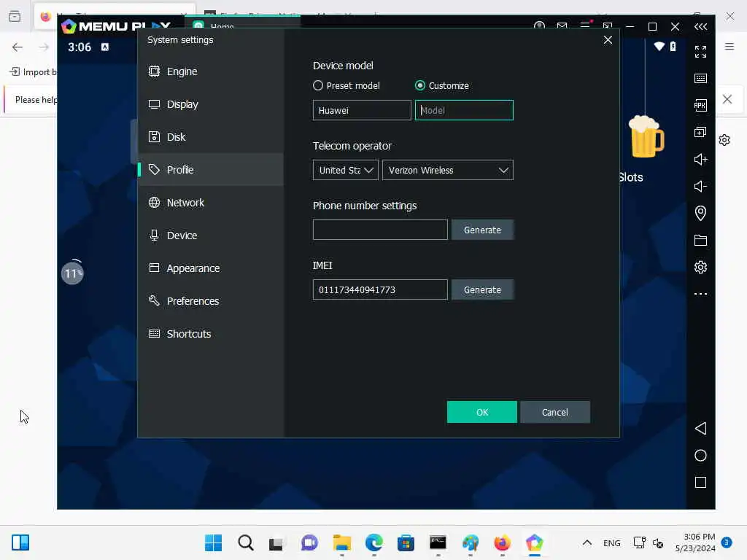
Task: Open the Shortcuts settings section
Action: pos(211,334)
